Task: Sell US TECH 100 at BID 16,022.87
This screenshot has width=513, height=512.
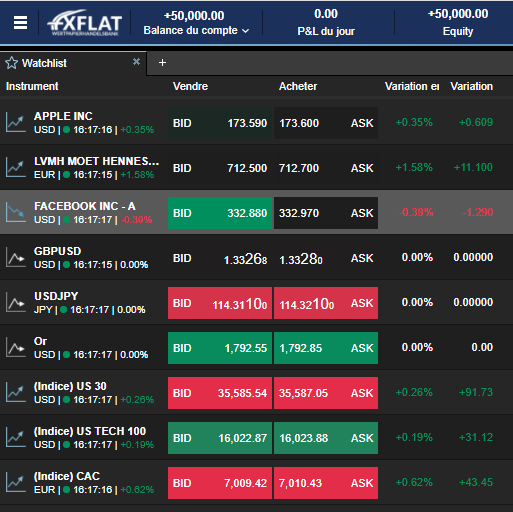Action: point(220,438)
